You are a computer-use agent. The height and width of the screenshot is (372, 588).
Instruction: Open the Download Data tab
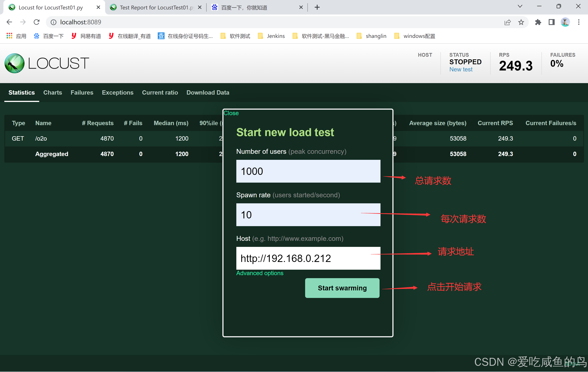click(x=208, y=93)
